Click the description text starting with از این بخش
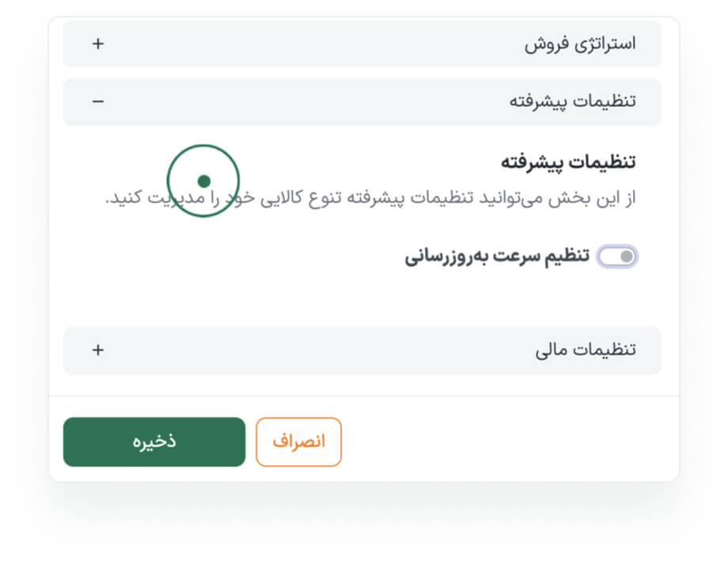This screenshot has width=728, height=562. pyautogui.click(x=370, y=198)
